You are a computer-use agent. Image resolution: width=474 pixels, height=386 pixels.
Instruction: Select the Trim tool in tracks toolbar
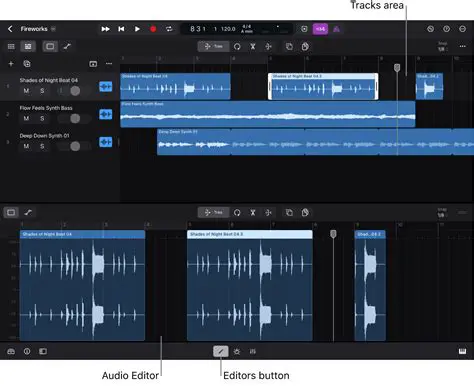213,46
